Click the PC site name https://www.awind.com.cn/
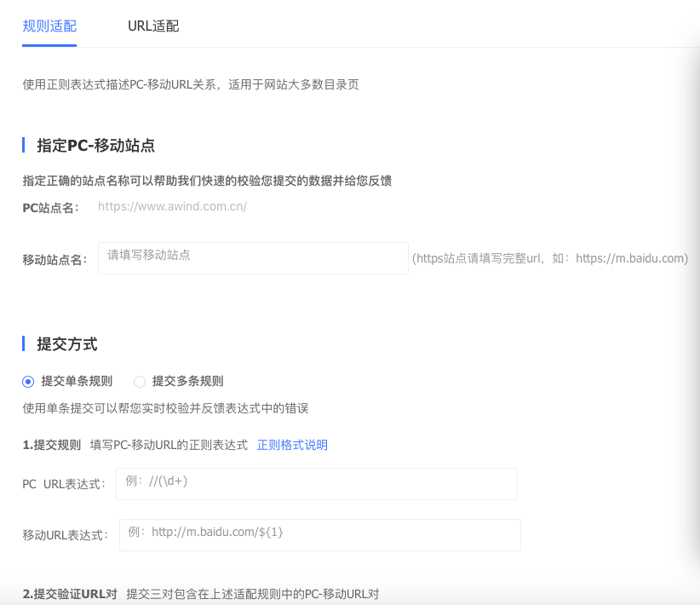The width and height of the screenshot is (700, 605). click(x=172, y=206)
